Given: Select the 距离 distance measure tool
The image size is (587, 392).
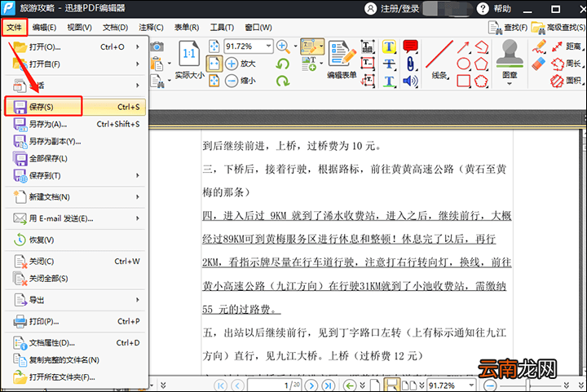Looking at the screenshot, I should tap(567, 46).
